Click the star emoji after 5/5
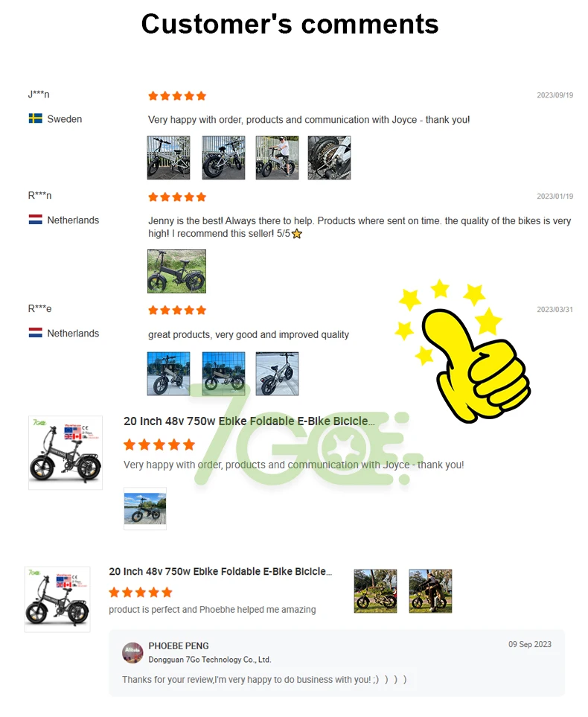This screenshot has height=717, width=588. tap(297, 234)
